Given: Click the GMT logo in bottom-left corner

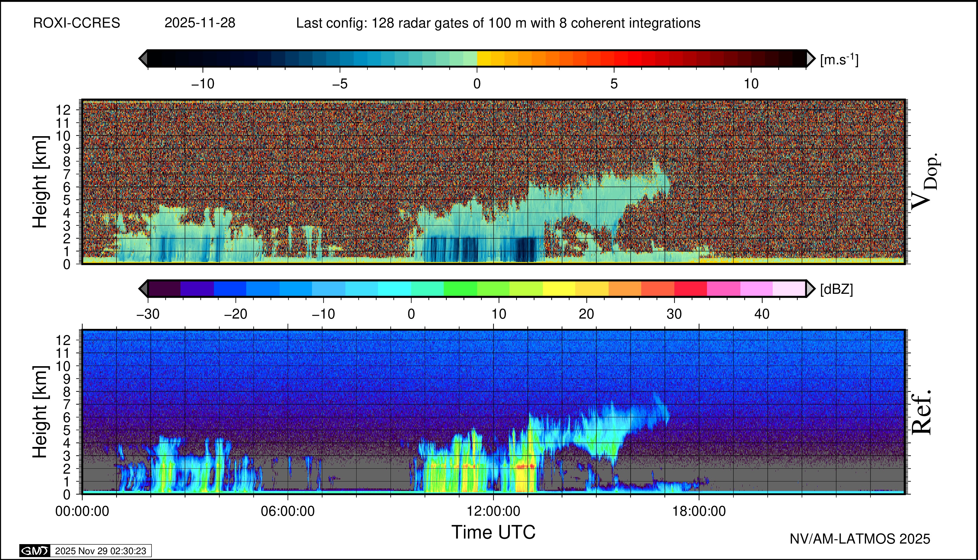Looking at the screenshot, I should (35, 551).
